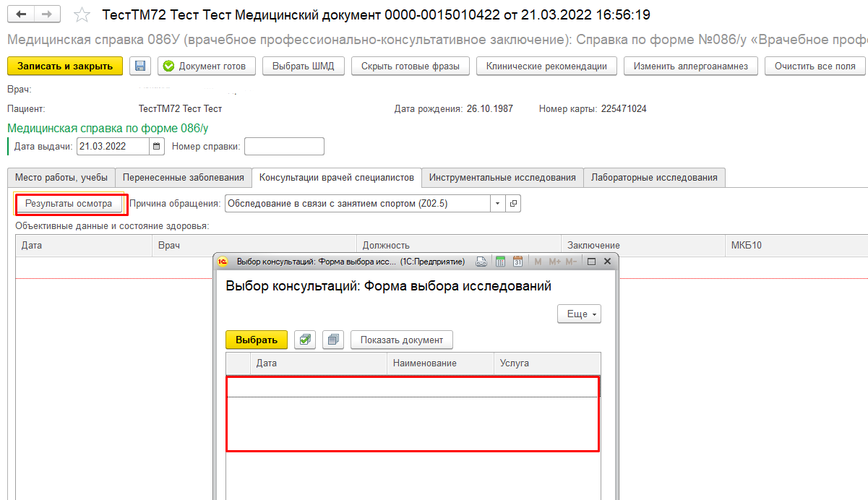868x500 pixels.
Task: Click the print icon in dialog titlebar
Action: click(x=481, y=262)
